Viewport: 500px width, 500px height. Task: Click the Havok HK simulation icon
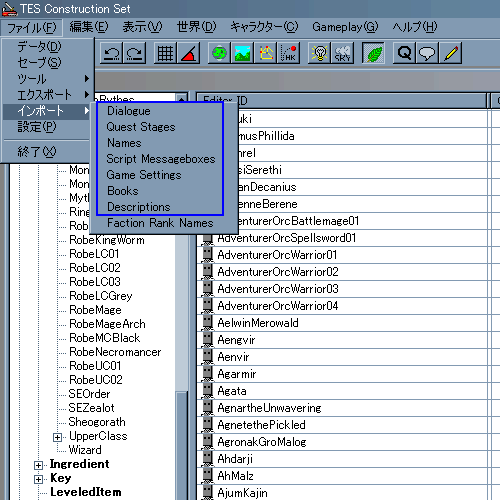(x=289, y=53)
